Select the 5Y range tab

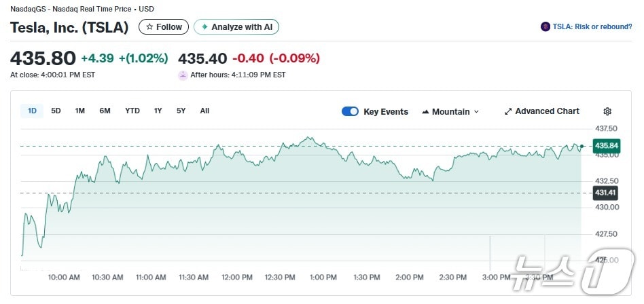(x=181, y=111)
